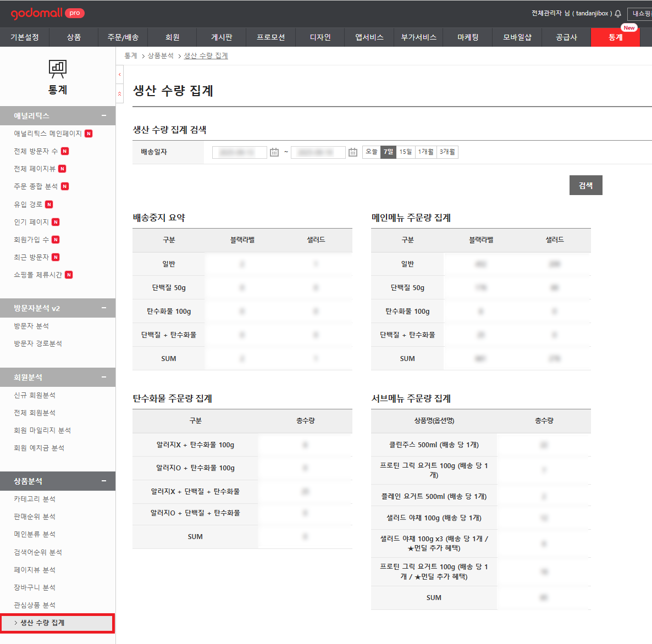This screenshot has width=652, height=644.
Task: Click the 내쇼핑 button at top right
Action: (x=641, y=14)
